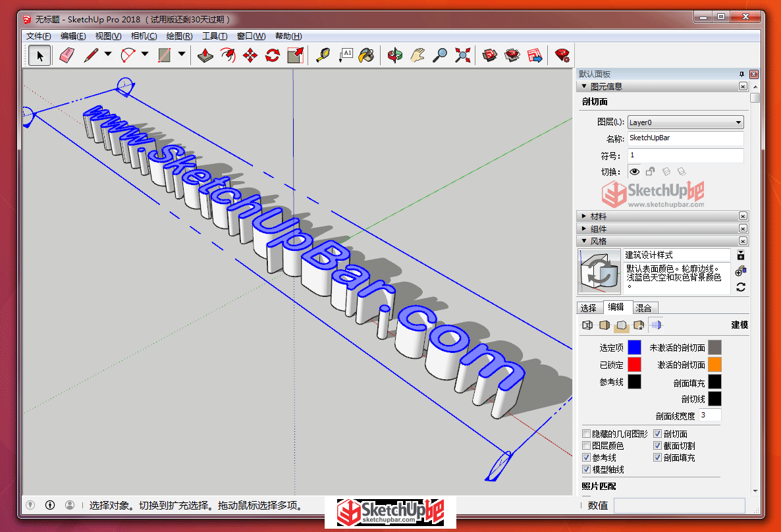
Task: Select the Offset tool
Action: click(228, 55)
